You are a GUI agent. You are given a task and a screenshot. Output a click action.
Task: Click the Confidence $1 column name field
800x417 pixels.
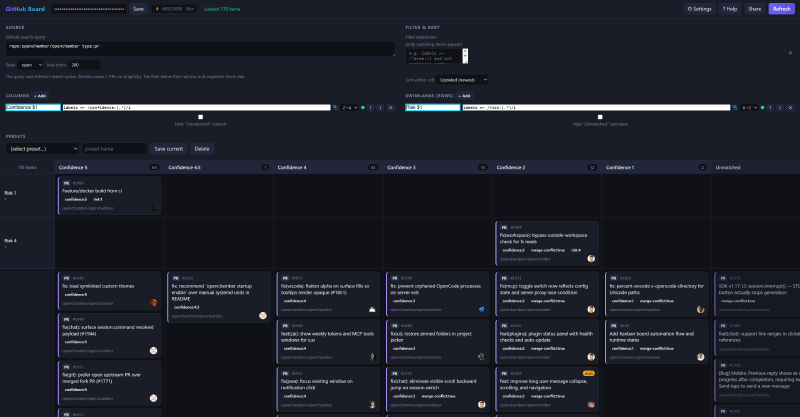click(33, 108)
